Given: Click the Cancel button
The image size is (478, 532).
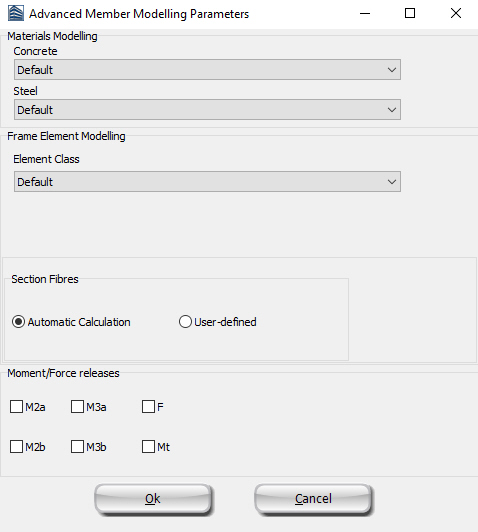Looking at the screenshot, I should point(313,499).
